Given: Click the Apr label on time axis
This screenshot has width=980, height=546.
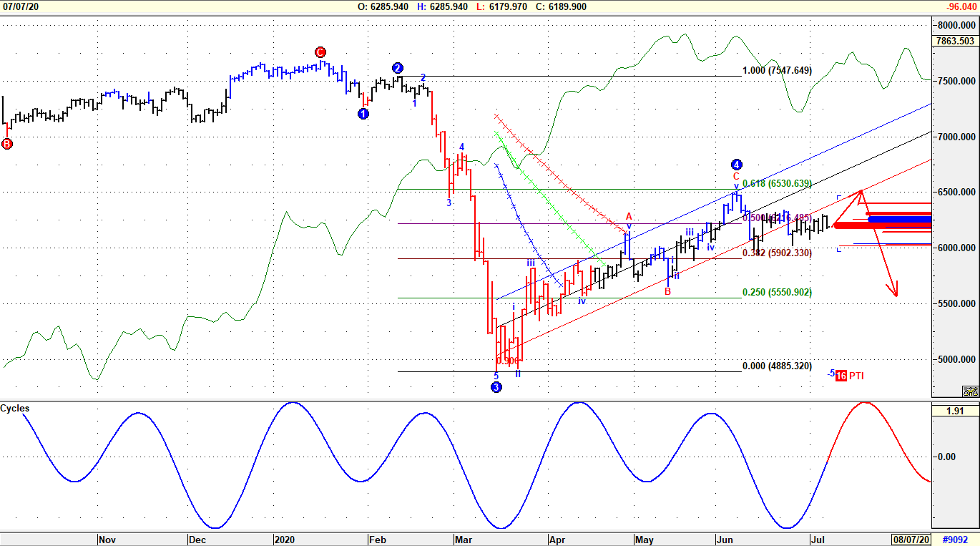Looking at the screenshot, I should click(x=556, y=540).
